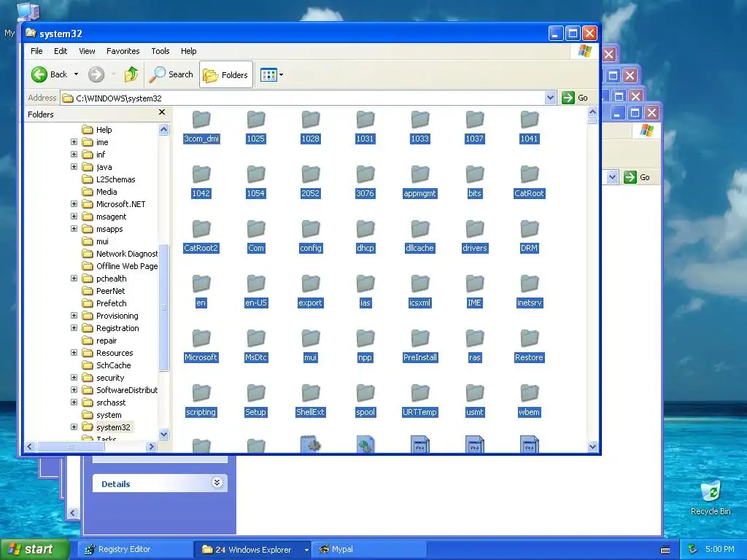
Task: Open the Views icon dropdown
Action: point(271,75)
